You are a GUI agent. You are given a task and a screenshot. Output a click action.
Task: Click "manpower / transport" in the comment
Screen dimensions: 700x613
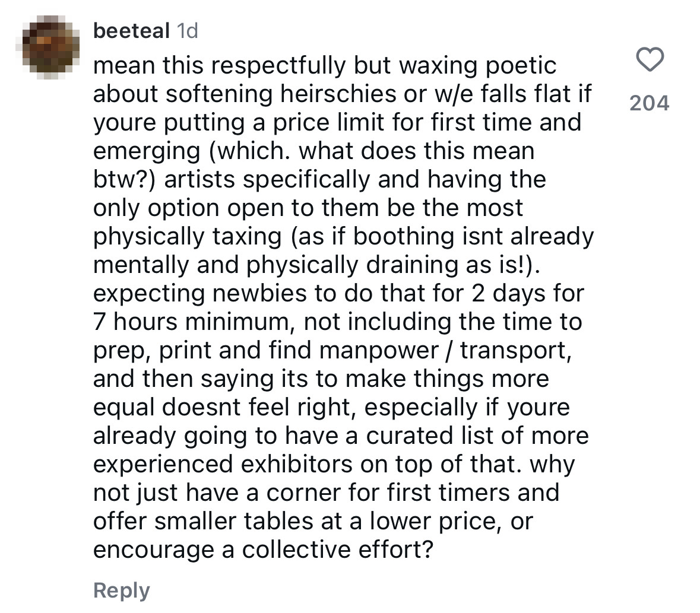coord(445,350)
